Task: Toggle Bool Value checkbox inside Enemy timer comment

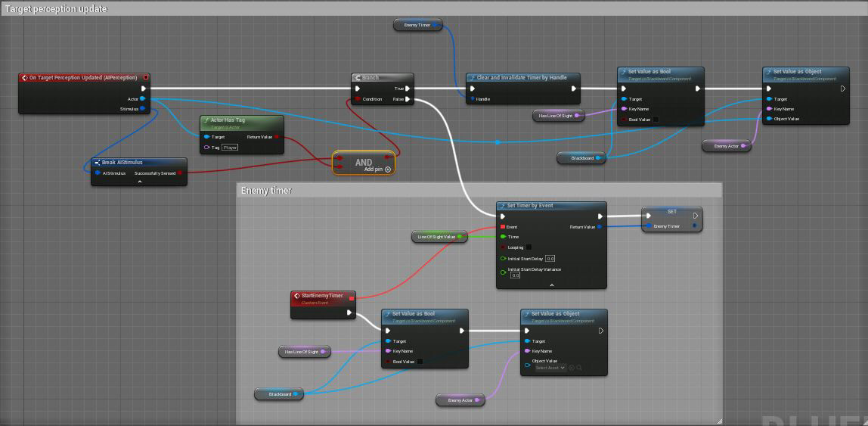Action: (x=420, y=362)
